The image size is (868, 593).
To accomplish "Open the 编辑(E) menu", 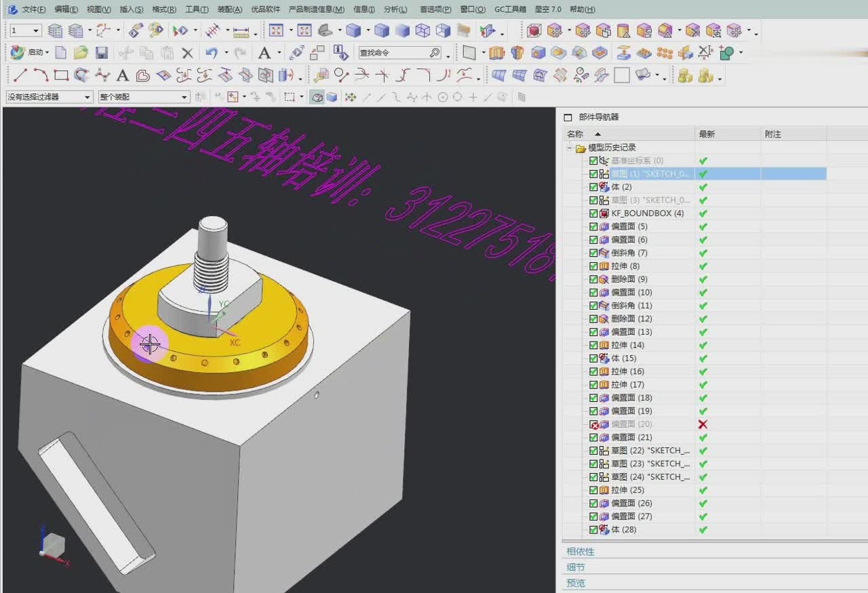I will tap(66, 9).
